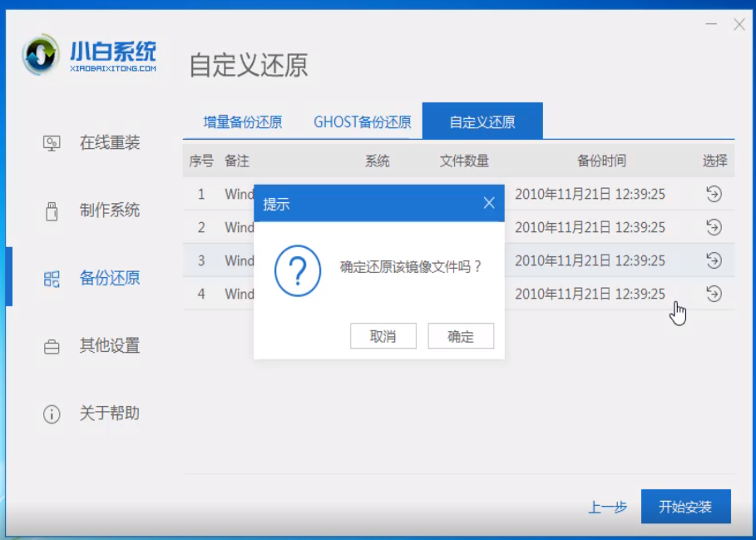Click the 备份时间 column header
The width and height of the screenshot is (756, 540).
tap(601, 161)
